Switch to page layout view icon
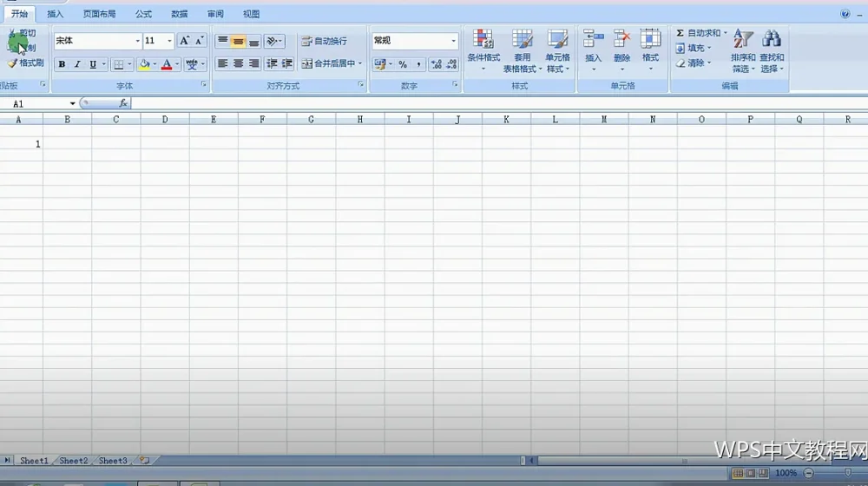This screenshot has height=486, width=868. point(751,473)
